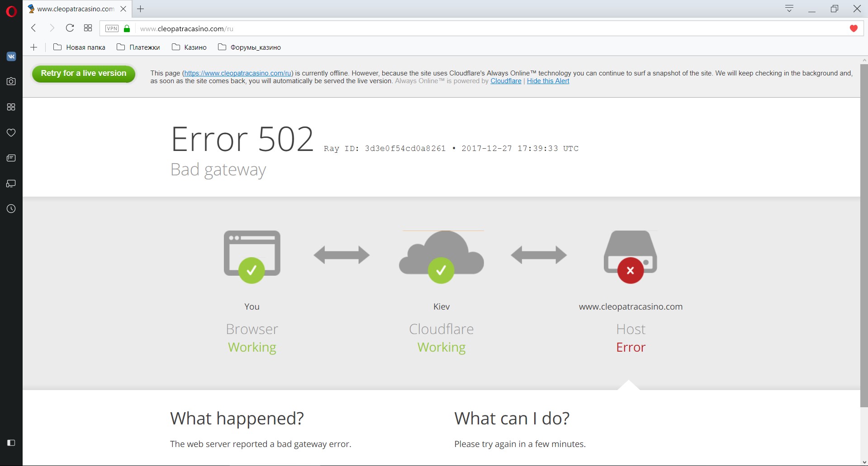This screenshot has height=466, width=868.
Task: Click the scrollbar down arrow
Action: click(x=864, y=462)
